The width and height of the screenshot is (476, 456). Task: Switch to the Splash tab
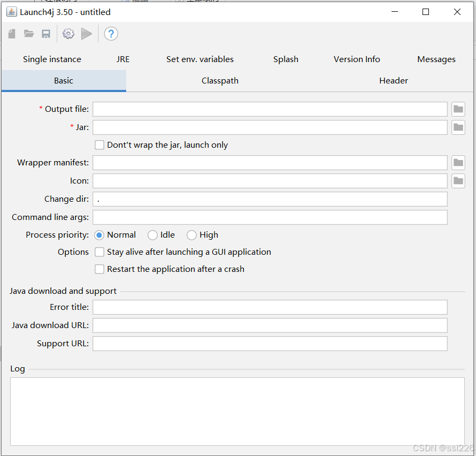click(x=286, y=59)
